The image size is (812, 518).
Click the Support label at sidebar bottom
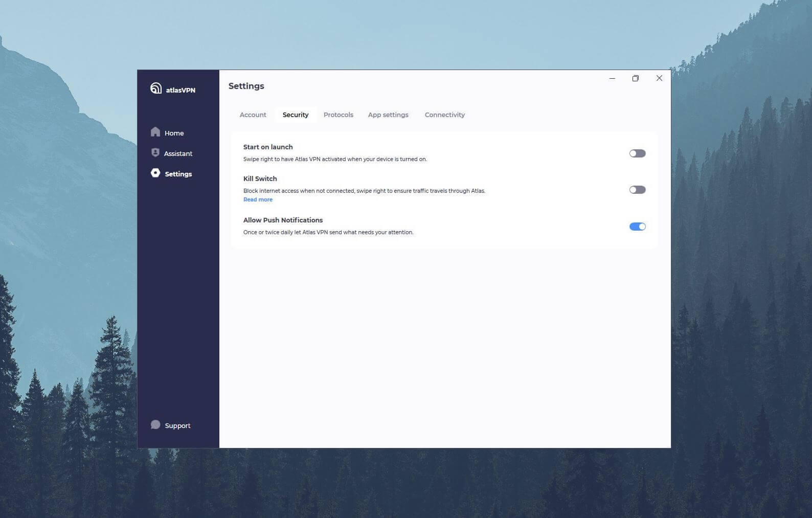click(x=177, y=425)
